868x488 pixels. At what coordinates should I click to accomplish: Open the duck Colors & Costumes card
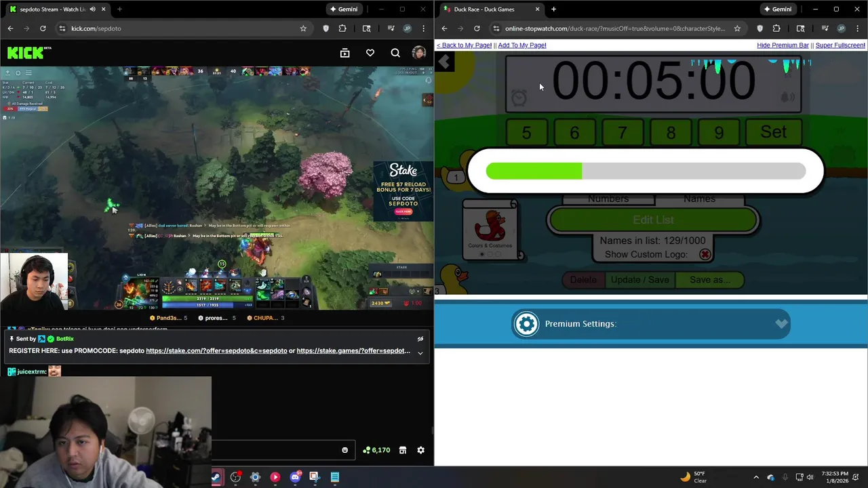coord(490,230)
